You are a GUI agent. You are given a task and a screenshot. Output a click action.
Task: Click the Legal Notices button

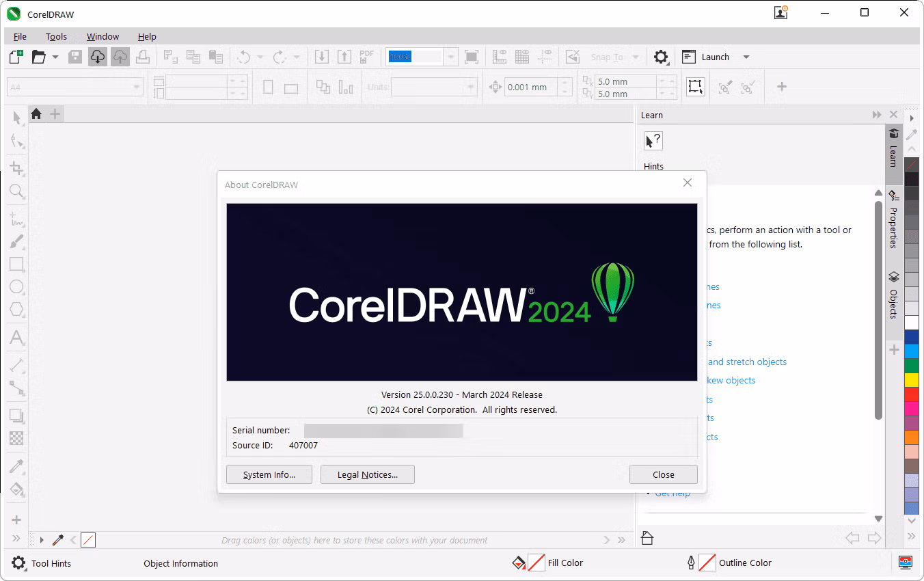point(368,474)
